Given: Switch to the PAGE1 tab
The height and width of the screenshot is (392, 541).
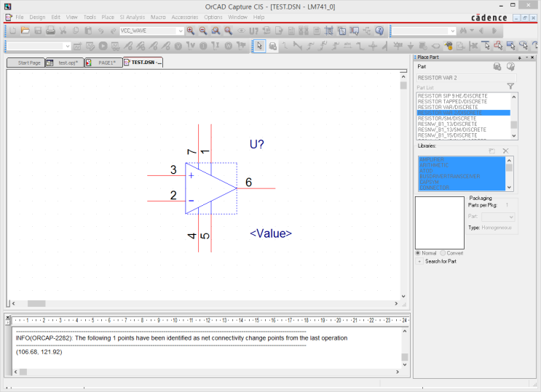Looking at the screenshot, I should click(103, 63).
